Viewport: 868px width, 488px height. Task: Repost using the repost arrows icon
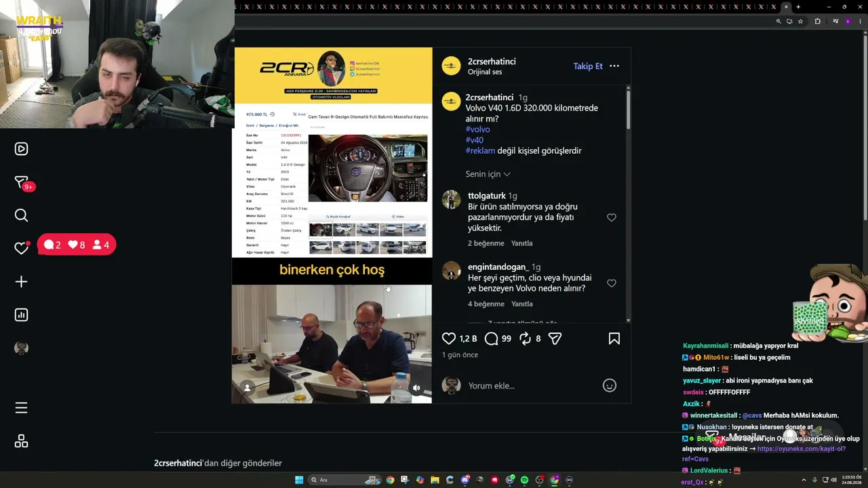click(x=525, y=338)
